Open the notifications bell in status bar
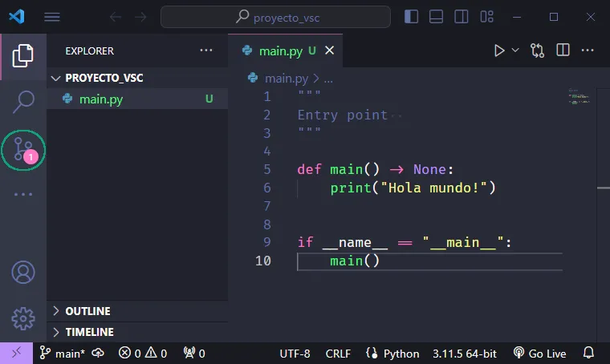The image size is (610, 364). tap(588, 354)
